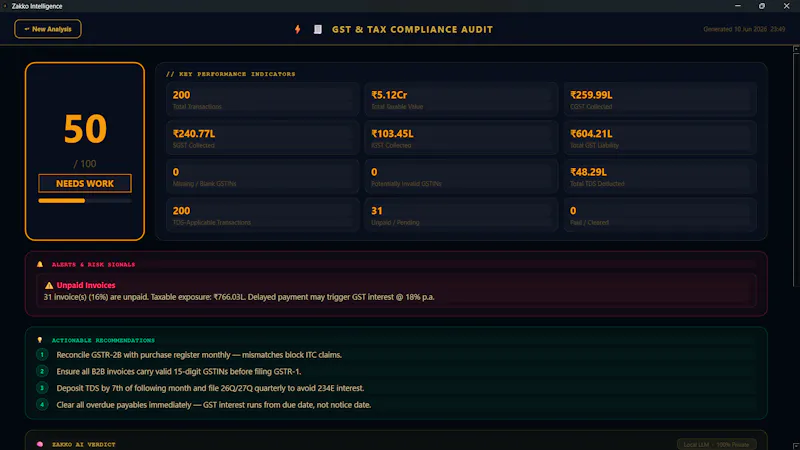Click the document icon beside audit title
The width and height of the screenshot is (800, 450).
[x=318, y=30]
